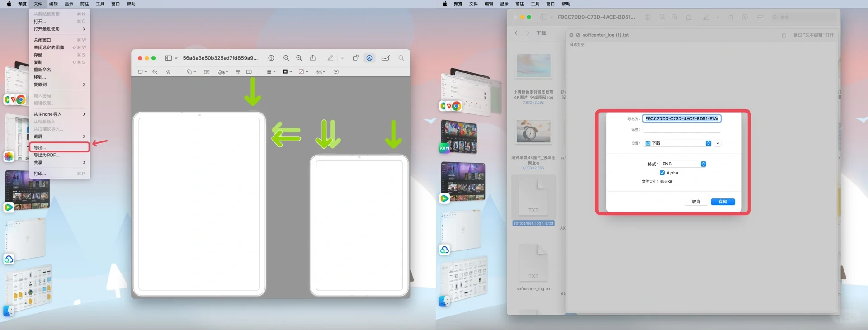This screenshot has height=330, width=868.
Task: Open the 从iPhone导入 submenu
Action: 60,114
